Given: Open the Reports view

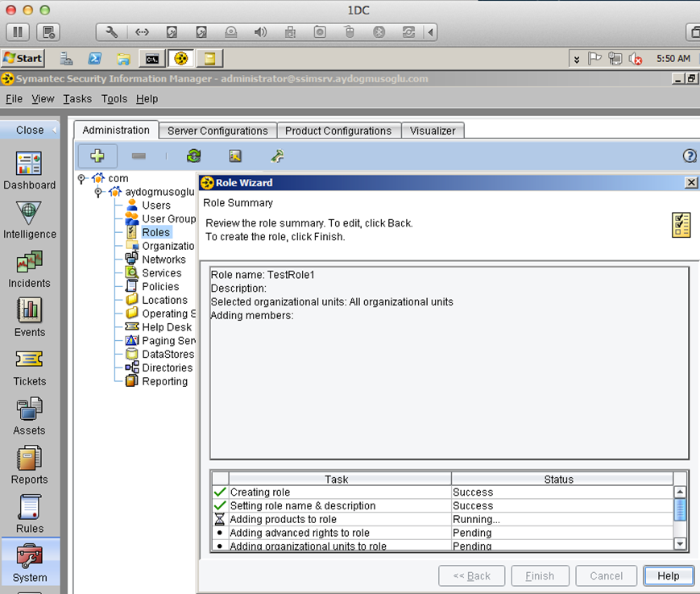Looking at the screenshot, I should point(30,465).
